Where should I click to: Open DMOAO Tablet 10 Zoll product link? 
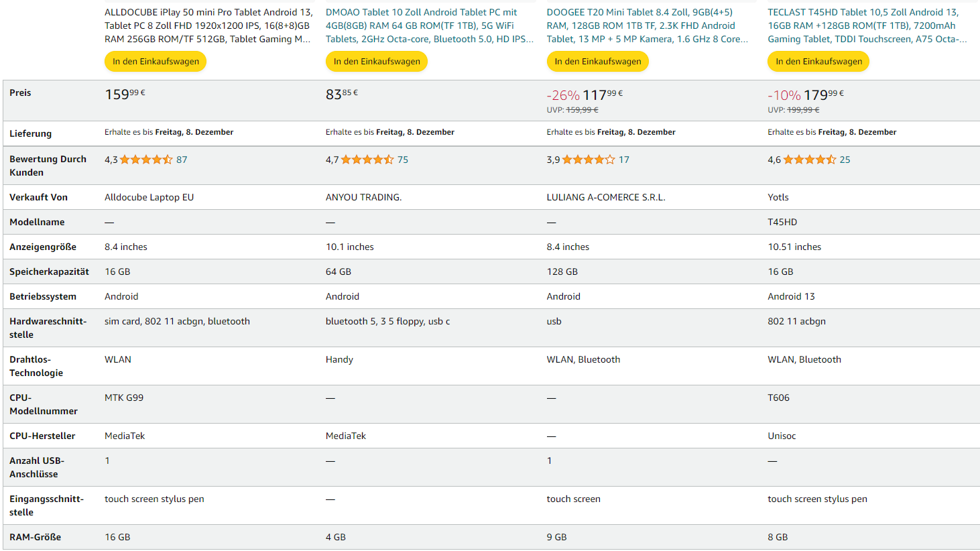pos(429,25)
